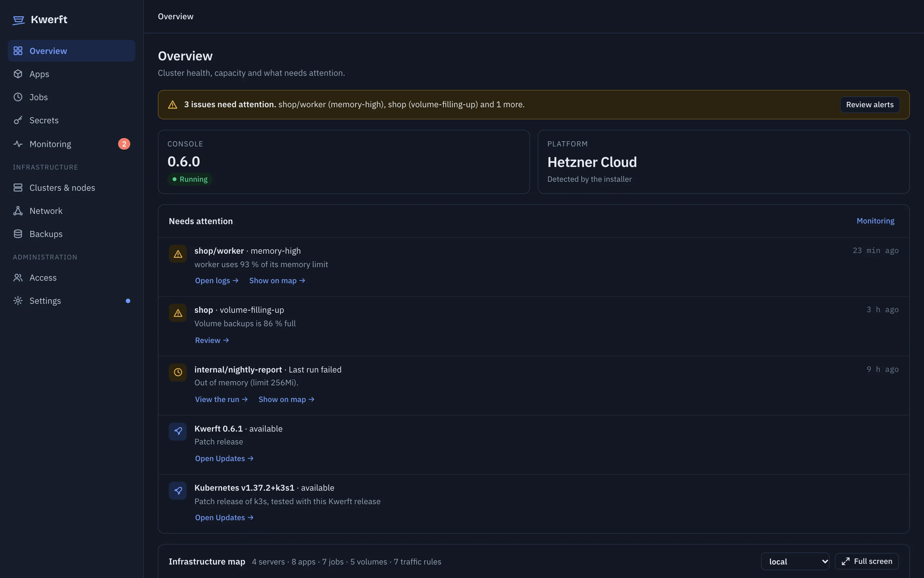Click Open Updates under Kubernetes release

[x=224, y=518]
